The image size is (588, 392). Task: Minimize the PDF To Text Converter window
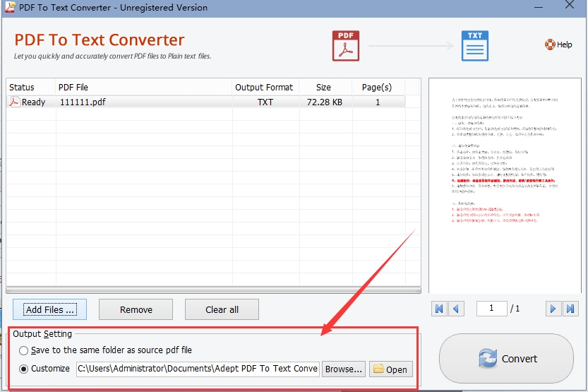(x=539, y=7)
